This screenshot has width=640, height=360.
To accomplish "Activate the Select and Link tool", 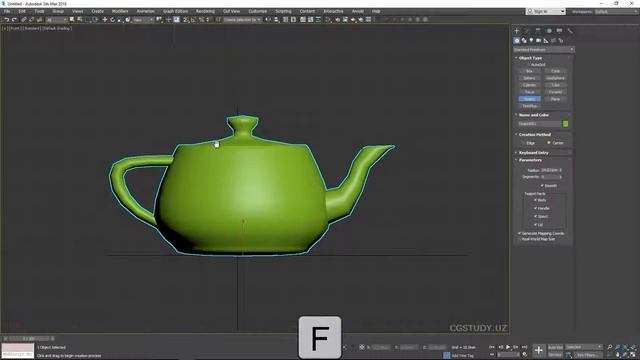I will click(x=24, y=20).
